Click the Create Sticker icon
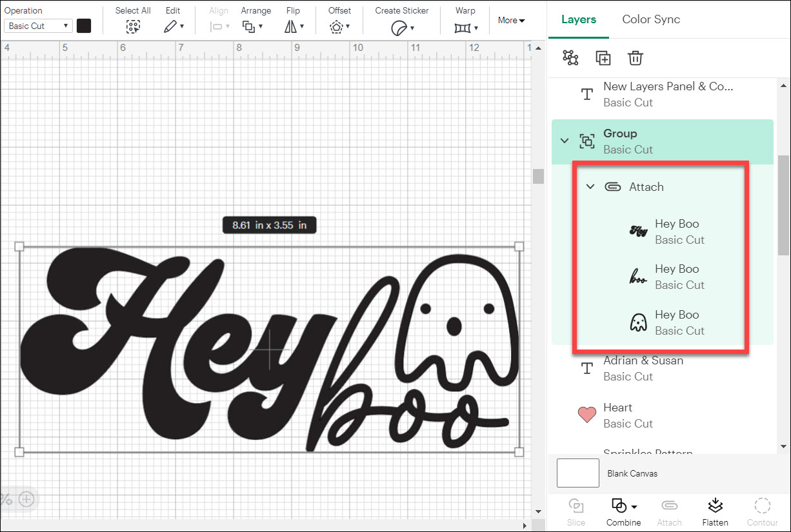791x532 pixels. pyautogui.click(x=401, y=28)
